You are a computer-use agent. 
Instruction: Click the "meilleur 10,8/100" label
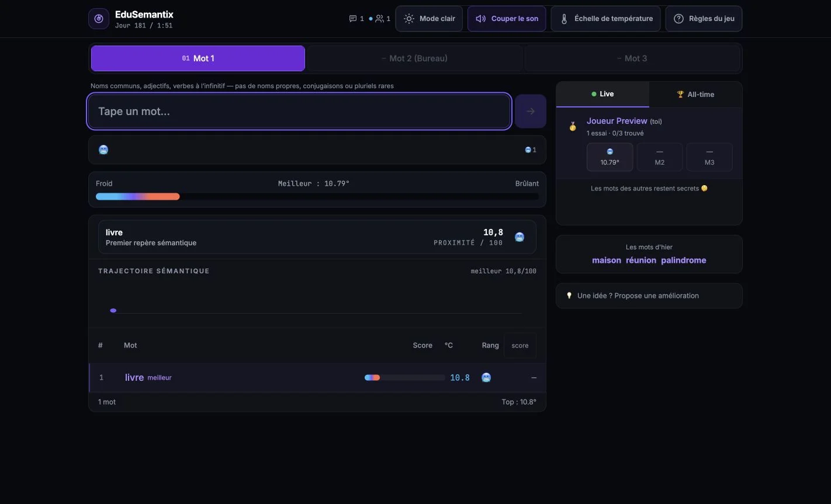(504, 271)
